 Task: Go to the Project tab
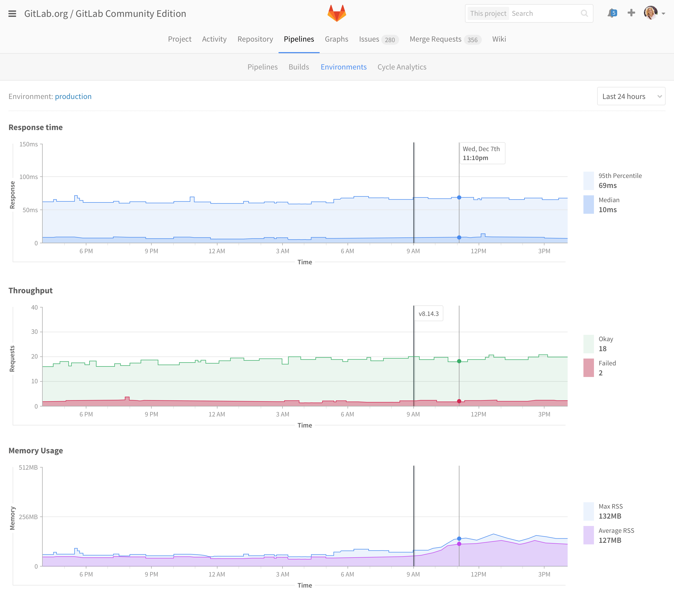[x=180, y=39]
